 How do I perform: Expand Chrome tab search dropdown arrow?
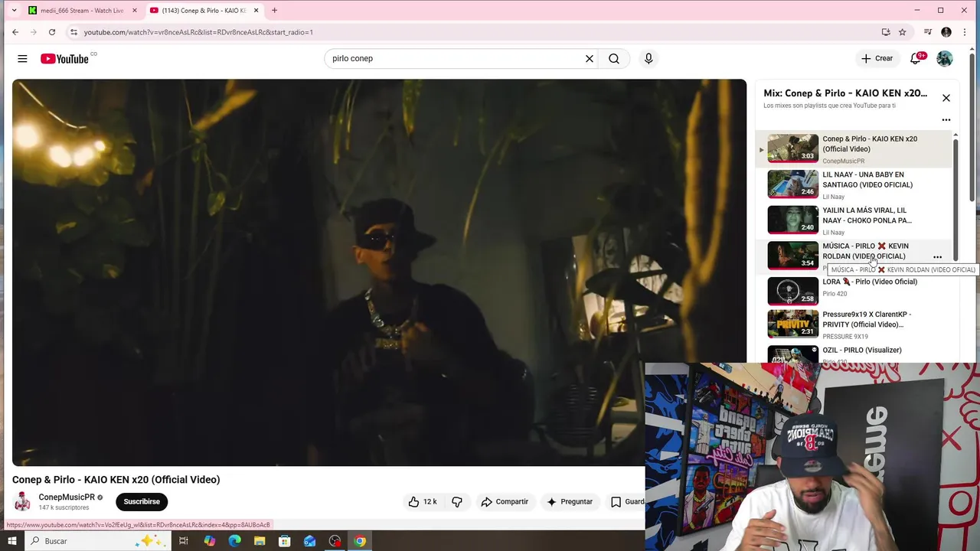[14, 11]
